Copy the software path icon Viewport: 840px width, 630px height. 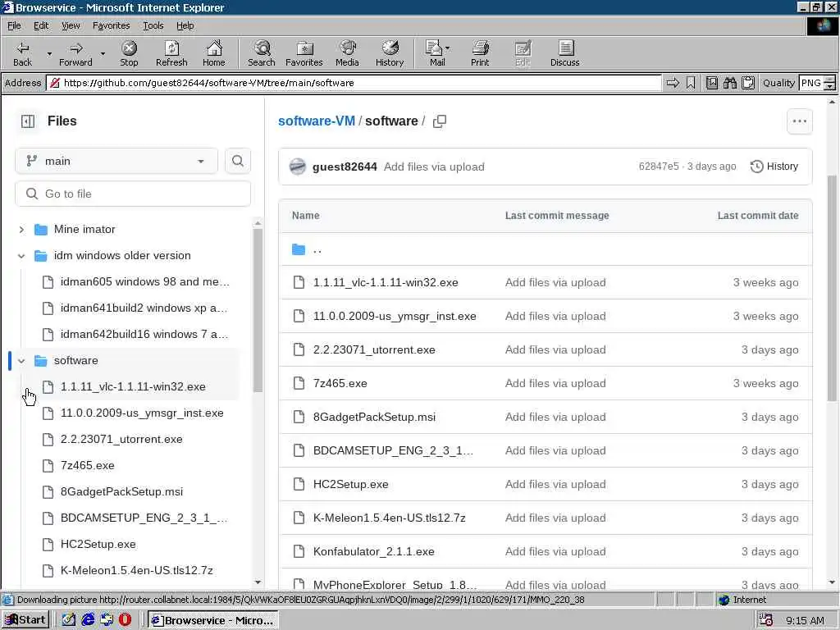click(440, 121)
